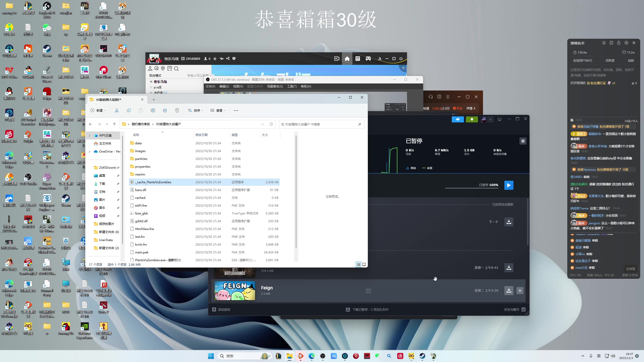Viewport: 644px width, 362px height.
Task: Resume the paused Steam download
Action: pos(509,185)
